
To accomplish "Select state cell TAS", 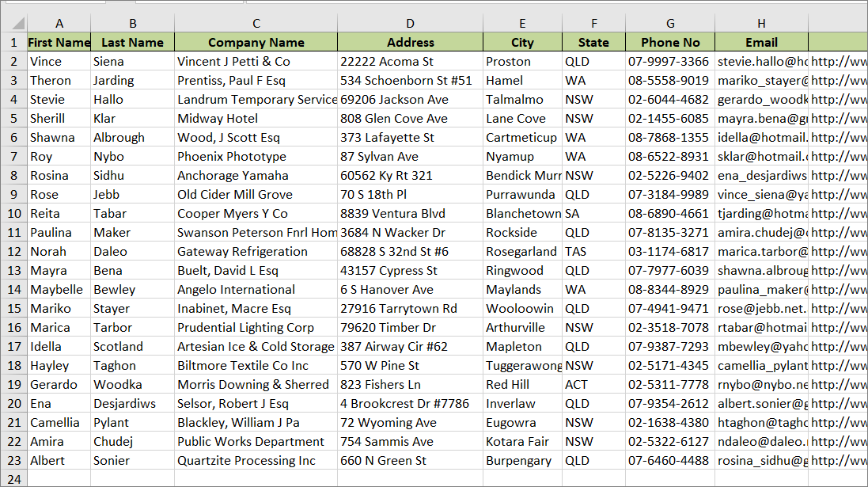I will [x=593, y=252].
